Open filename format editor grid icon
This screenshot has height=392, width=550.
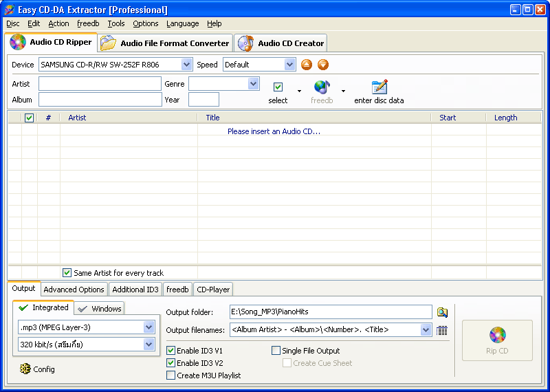click(x=441, y=330)
